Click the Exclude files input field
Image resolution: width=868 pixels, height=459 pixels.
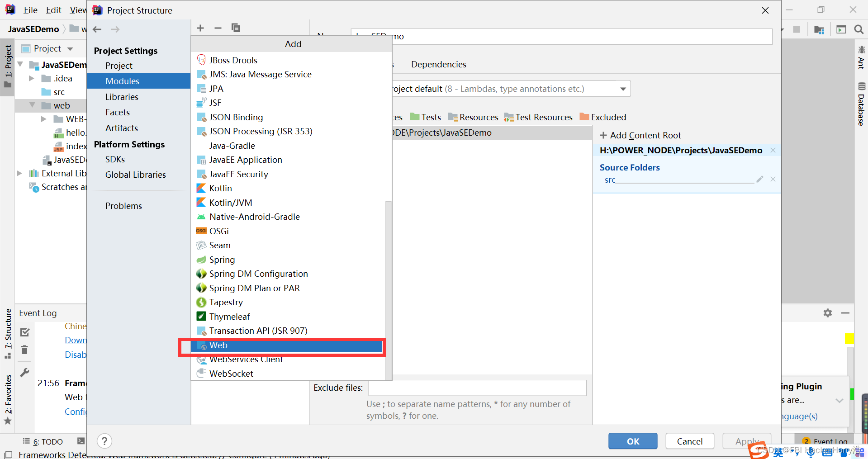[478, 388]
